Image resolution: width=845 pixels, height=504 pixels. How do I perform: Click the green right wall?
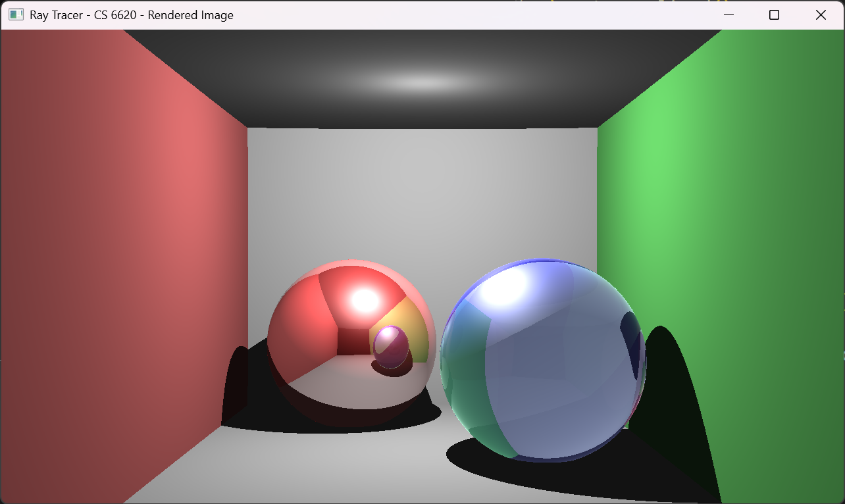click(x=724, y=230)
